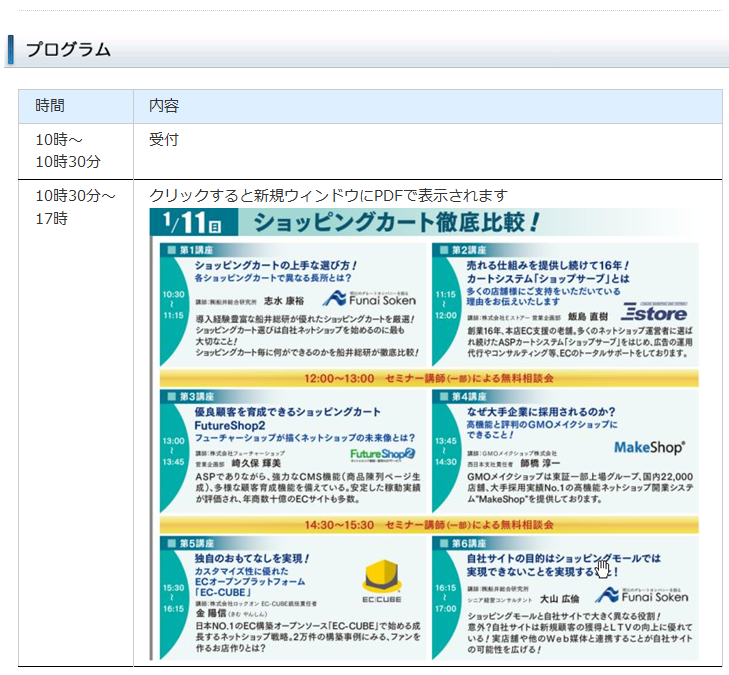Click the text クリックすると新規ウィンドウにPDFで表示されます

point(328,196)
